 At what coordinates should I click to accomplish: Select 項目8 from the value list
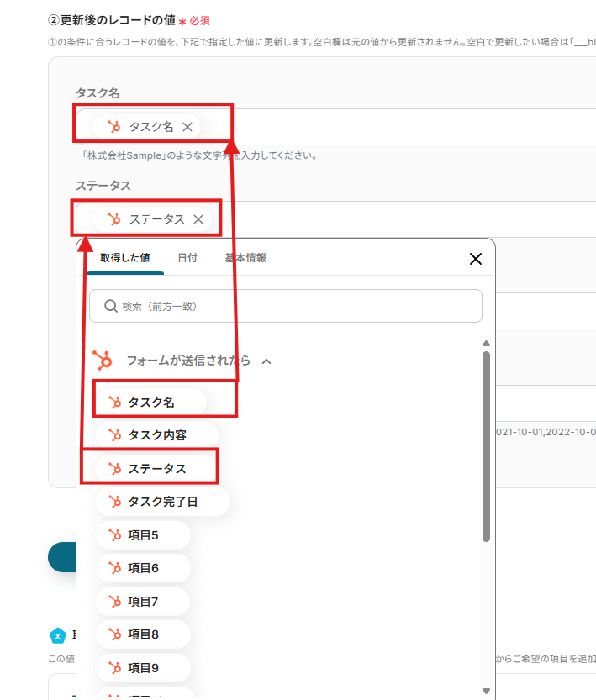(x=143, y=634)
